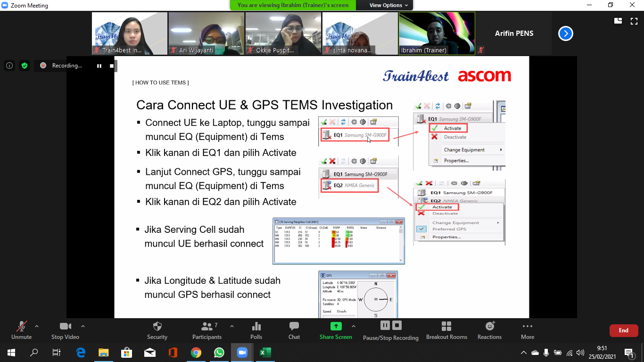The width and height of the screenshot is (644, 362).
Task: Click the green Share Screen icon
Action: [x=336, y=326]
